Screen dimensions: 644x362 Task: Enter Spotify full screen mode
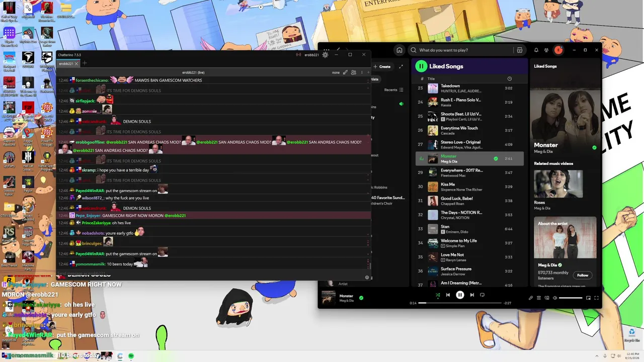pyautogui.click(x=596, y=298)
